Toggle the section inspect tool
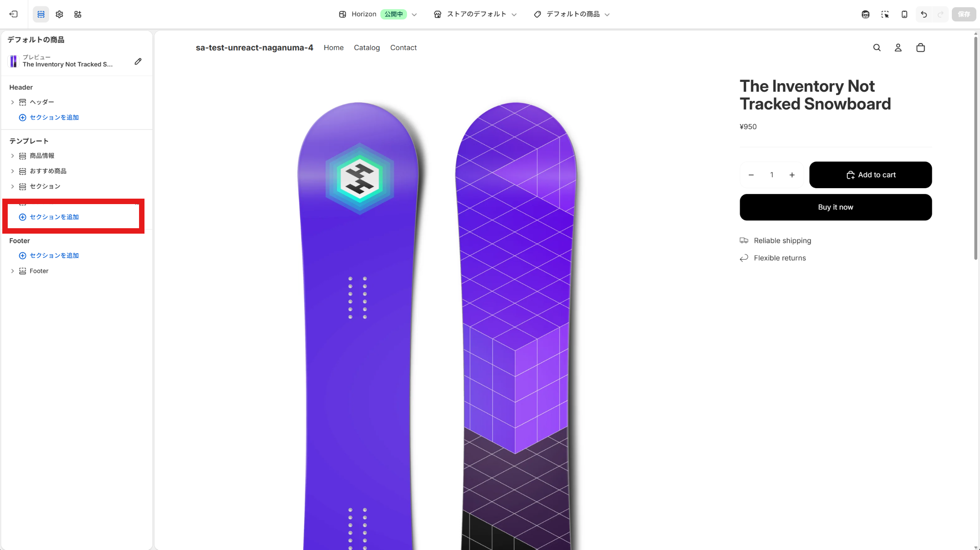 pyautogui.click(x=885, y=14)
